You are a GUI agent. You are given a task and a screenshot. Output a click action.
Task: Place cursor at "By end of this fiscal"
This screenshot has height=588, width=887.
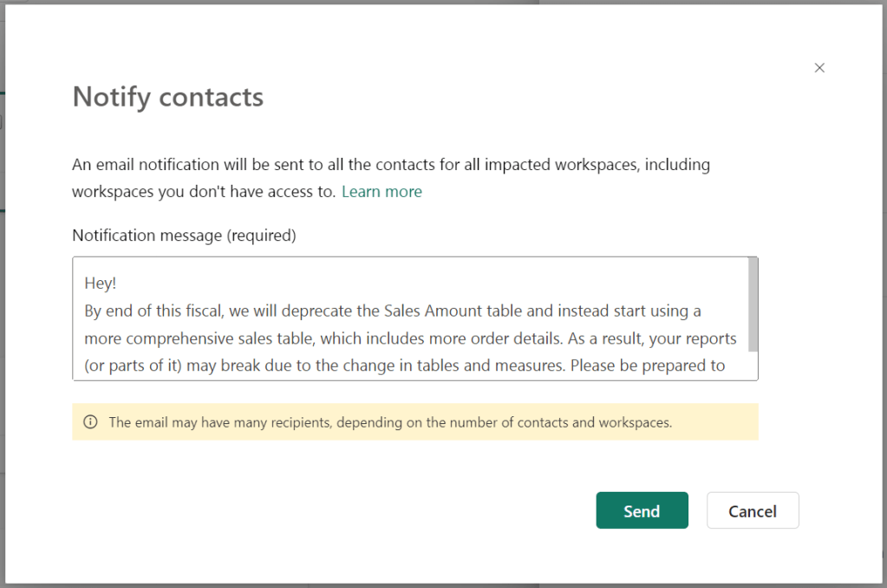[154, 310]
